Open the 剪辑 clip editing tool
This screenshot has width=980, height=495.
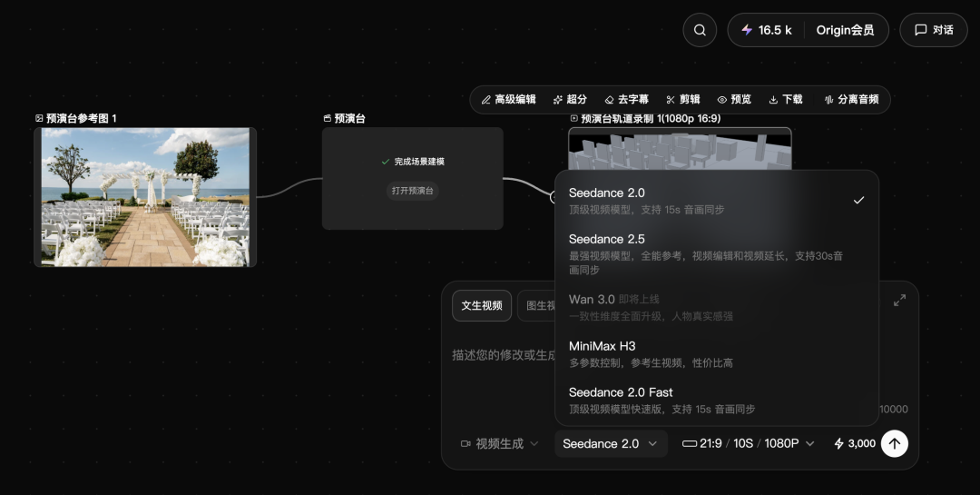click(x=683, y=100)
